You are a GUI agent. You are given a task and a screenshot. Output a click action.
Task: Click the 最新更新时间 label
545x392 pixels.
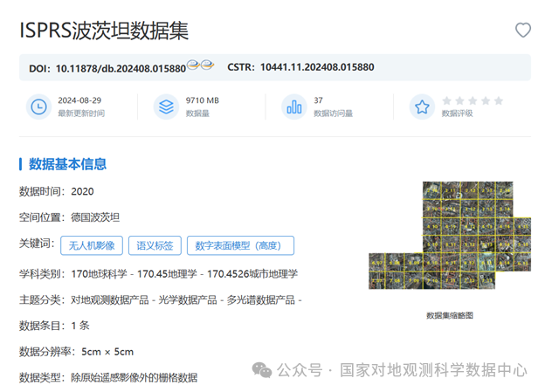(x=81, y=113)
